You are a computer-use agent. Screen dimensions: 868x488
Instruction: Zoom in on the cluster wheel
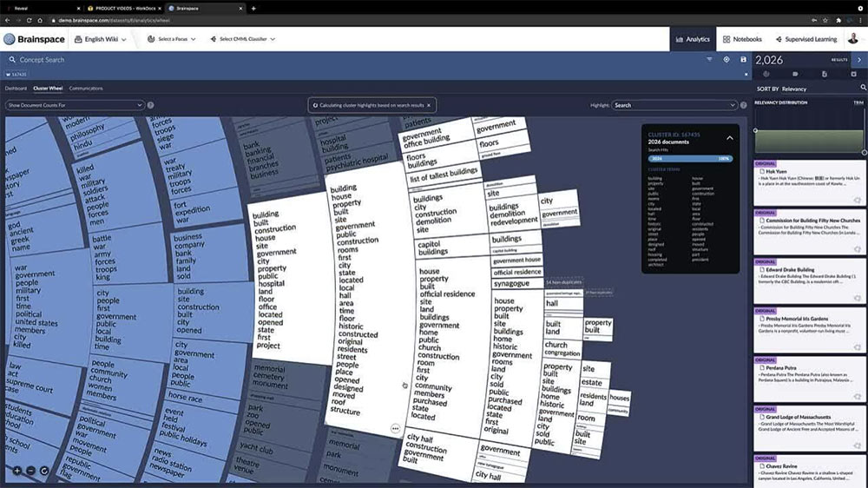pyautogui.click(x=16, y=471)
